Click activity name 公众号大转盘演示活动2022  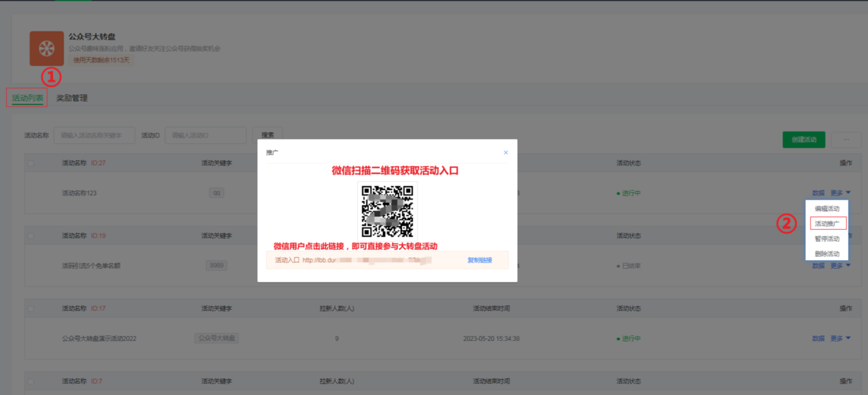click(x=99, y=338)
